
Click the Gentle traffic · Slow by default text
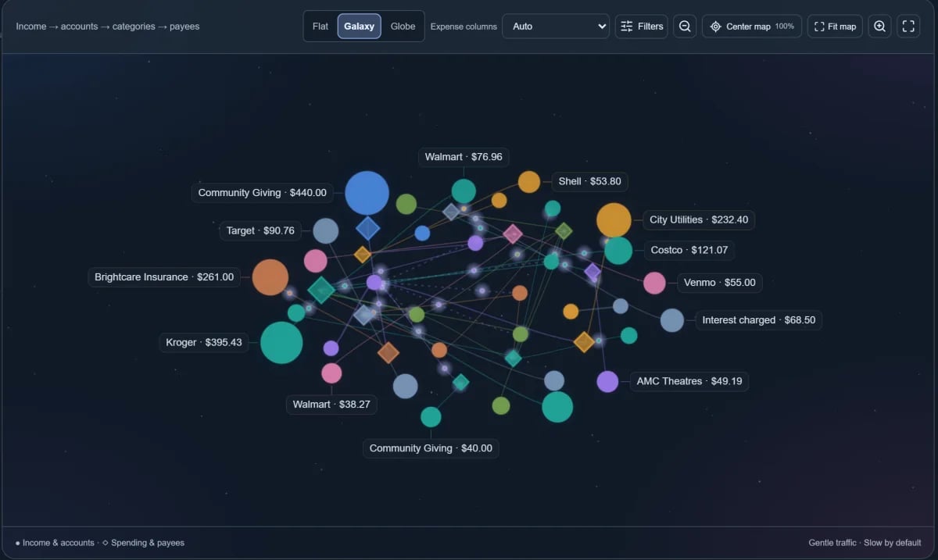(x=865, y=543)
